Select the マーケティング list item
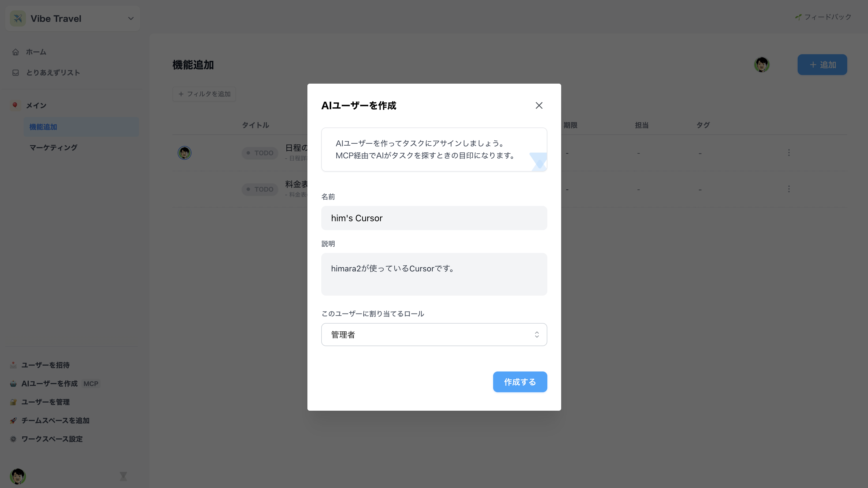 53,148
